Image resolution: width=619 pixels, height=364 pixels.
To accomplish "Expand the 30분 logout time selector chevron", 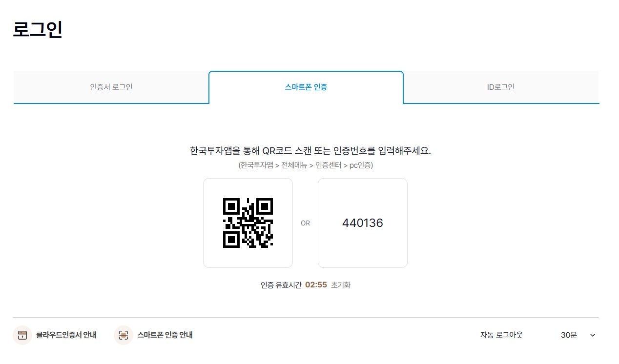I will (592, 335).
